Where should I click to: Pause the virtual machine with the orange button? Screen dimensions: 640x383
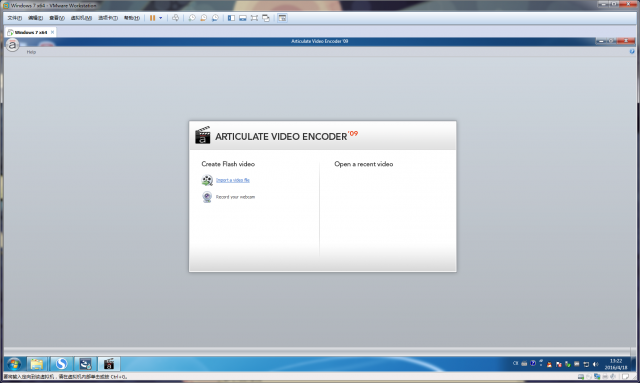coord(152,18)
